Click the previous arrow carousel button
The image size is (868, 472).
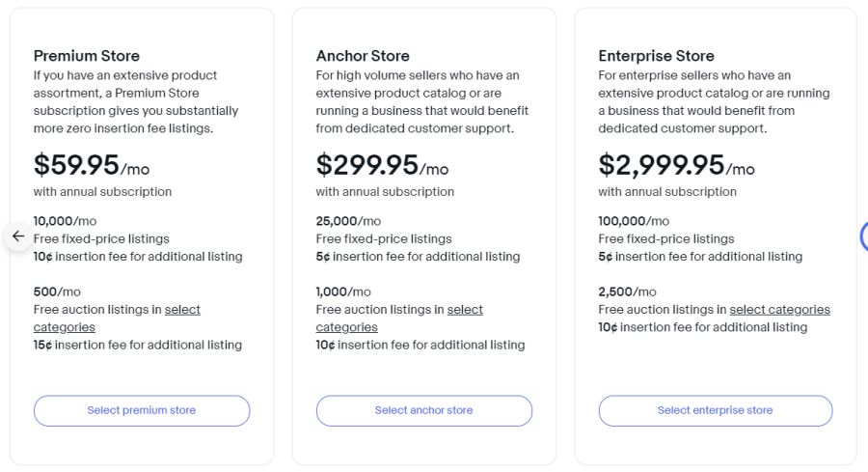(17, 236)
